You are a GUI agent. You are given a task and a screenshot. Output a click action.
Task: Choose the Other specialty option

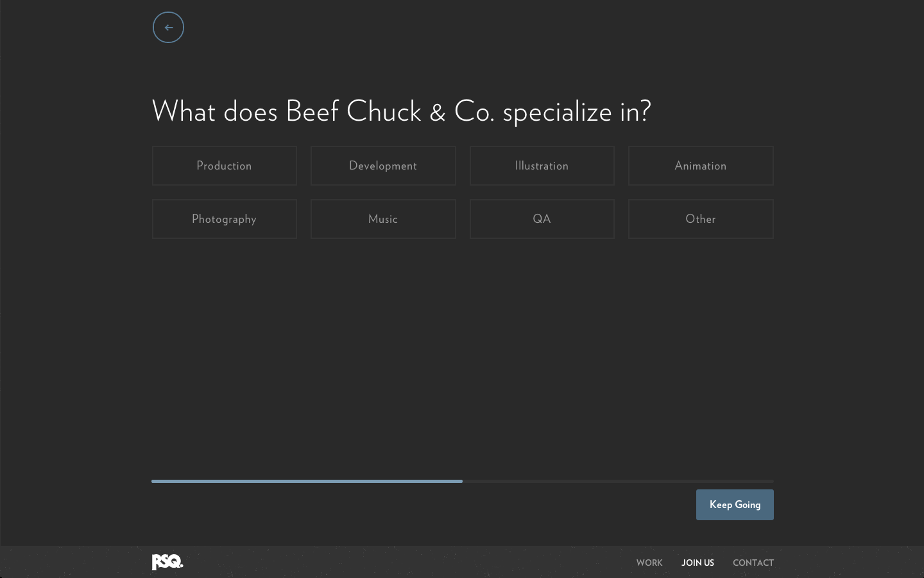coord(701,219)
